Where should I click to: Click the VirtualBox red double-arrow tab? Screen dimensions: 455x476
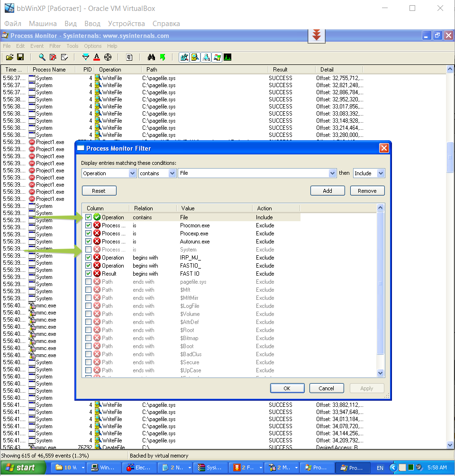click(317, 36)
